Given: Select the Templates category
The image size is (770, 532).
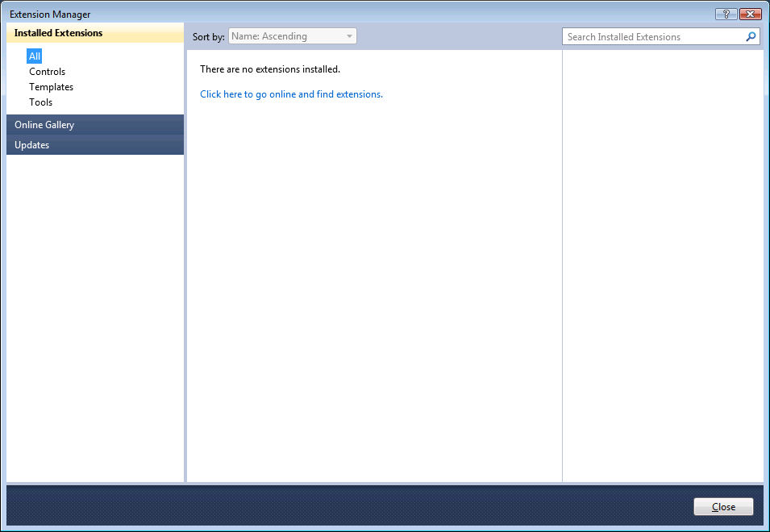Looking at the screenshot, I should [51, 87].
